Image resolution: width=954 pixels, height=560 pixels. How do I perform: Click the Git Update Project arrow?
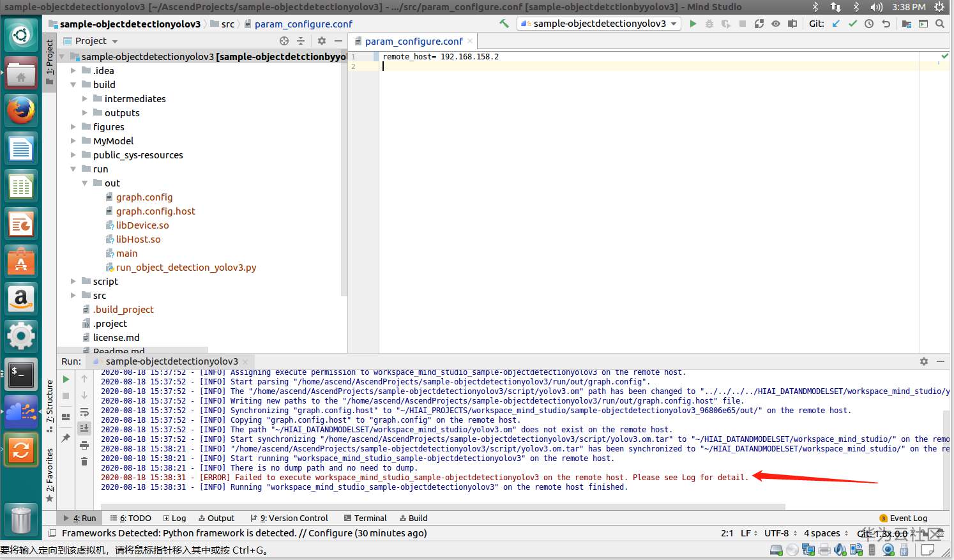(836, 24)
